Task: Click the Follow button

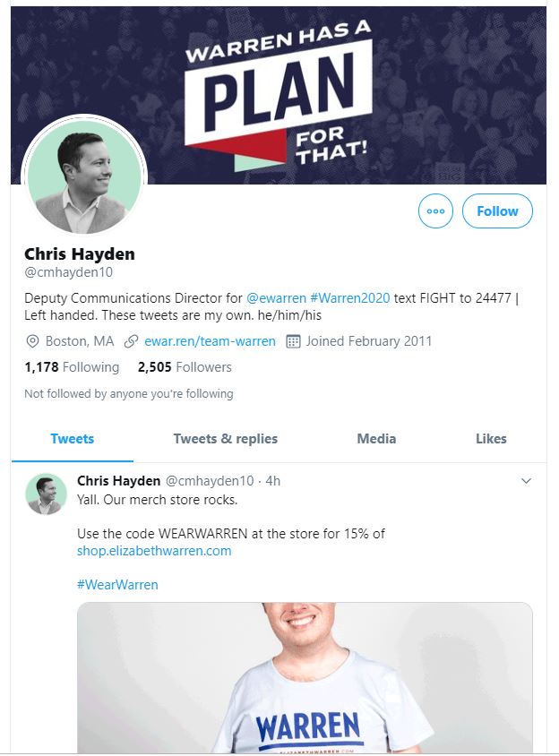Action: tap(497, 211)
